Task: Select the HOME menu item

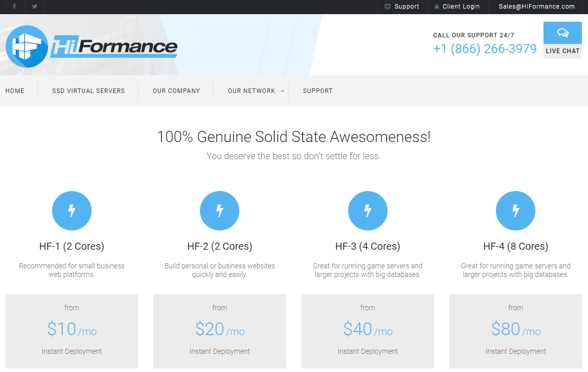Action: coord(15,91)
